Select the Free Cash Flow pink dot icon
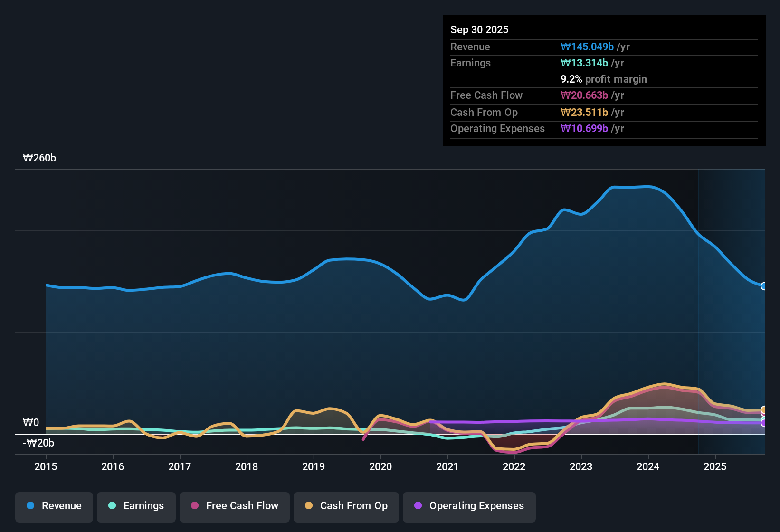780x532 pixels. [194, 506]
